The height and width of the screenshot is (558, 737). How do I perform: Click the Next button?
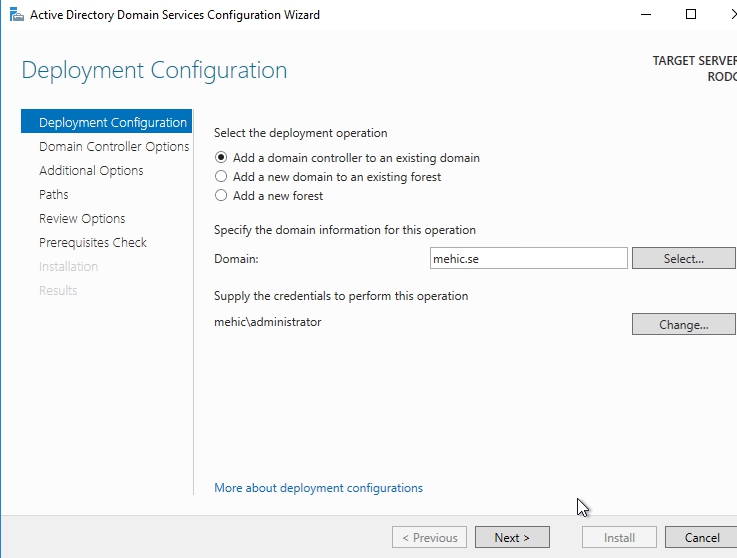(512, 538)
